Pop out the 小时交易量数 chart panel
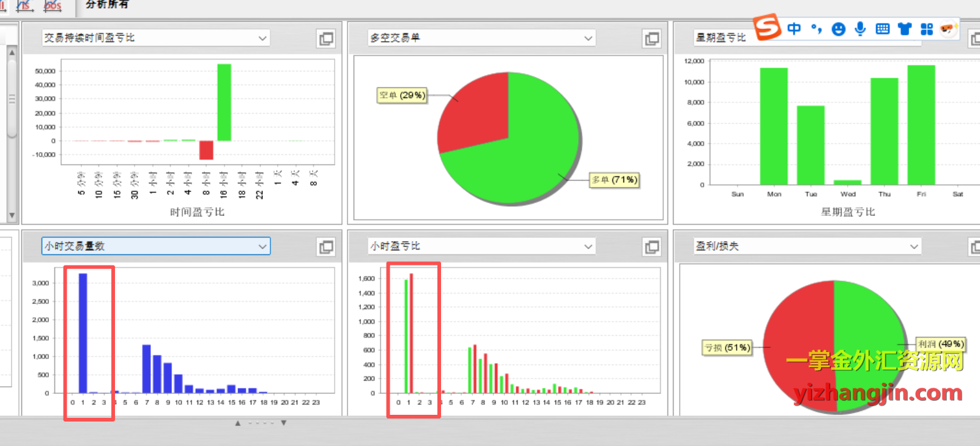Screen dimensions: 980x446 pyautogui.click(x=326, y=247)
